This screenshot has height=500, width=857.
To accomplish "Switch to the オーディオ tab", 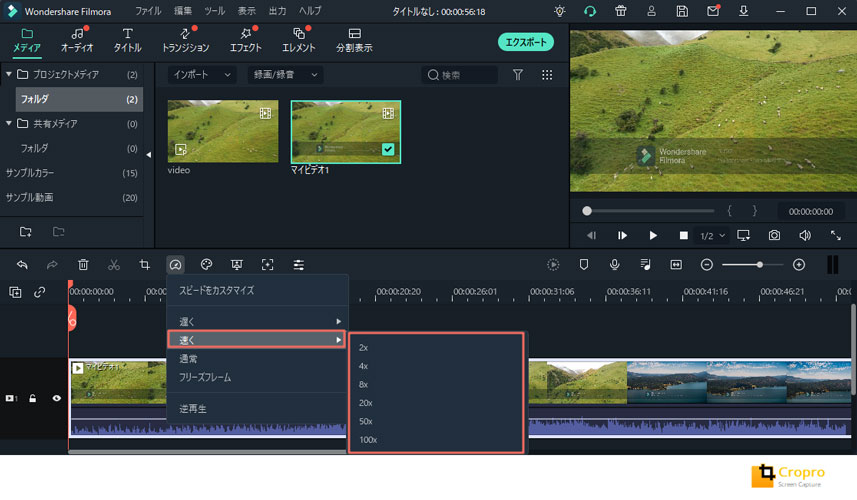I will (77, 40).
